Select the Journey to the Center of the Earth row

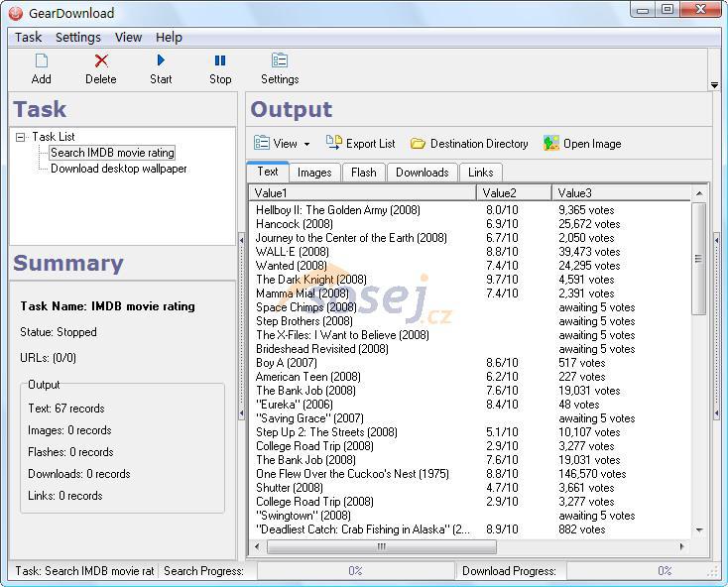click(x=470, y=238)
